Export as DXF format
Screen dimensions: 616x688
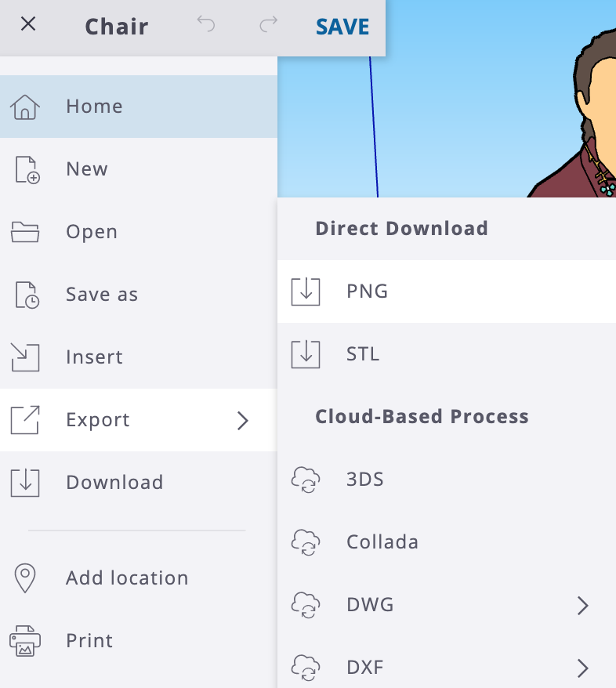(447, 663)
